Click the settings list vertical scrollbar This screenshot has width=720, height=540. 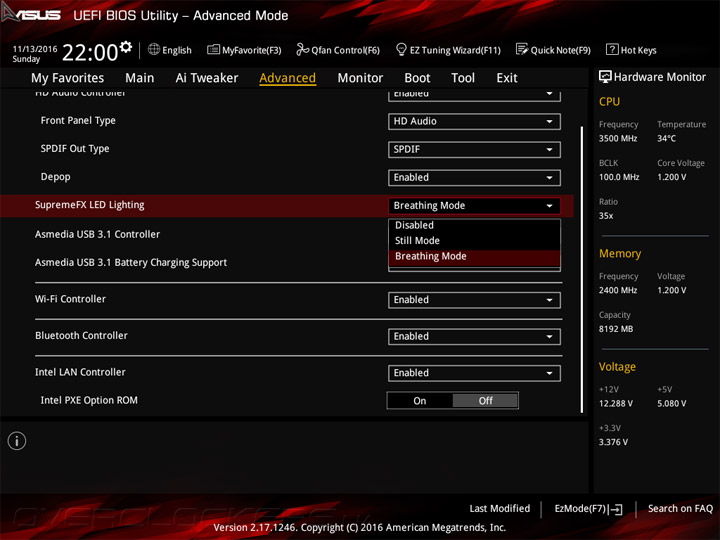point(582,270)
